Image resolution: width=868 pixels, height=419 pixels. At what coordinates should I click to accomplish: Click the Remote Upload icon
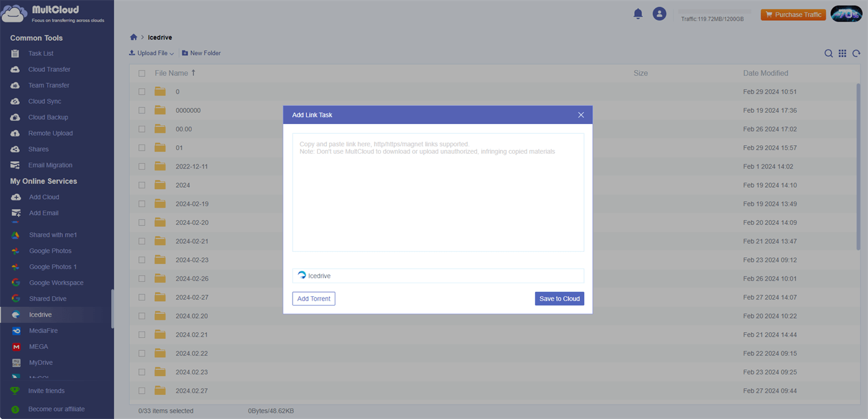coord(15,133)
